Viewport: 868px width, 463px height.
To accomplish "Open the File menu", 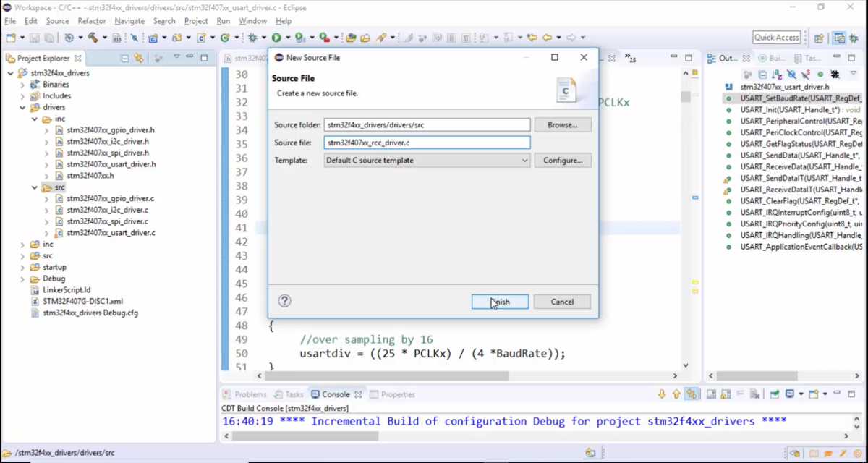I will coord(10,21).
